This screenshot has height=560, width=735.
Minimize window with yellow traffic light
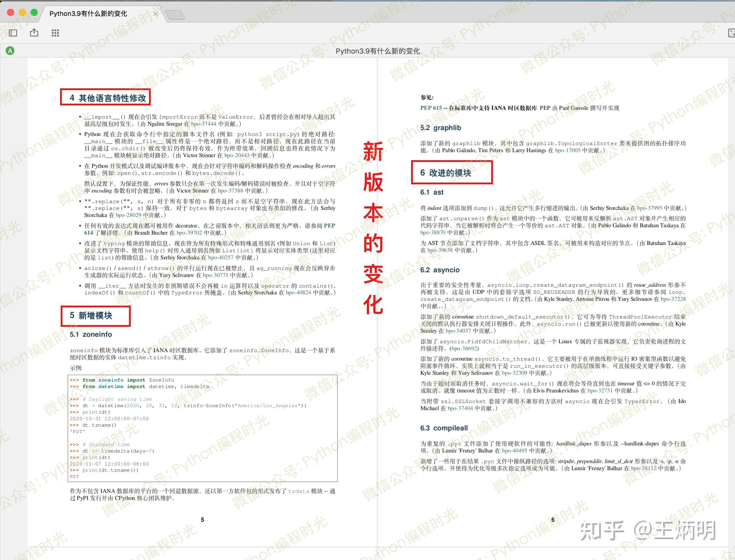click(22, 12)
